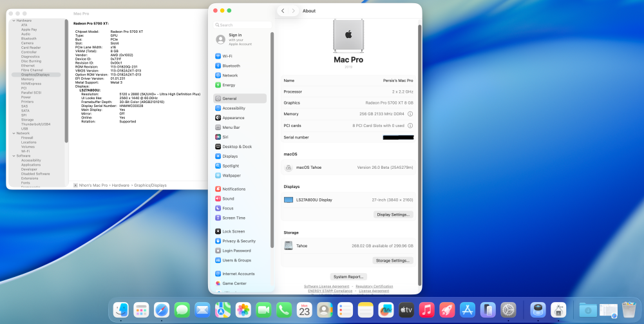Click Nhon's Mac Pro in path bar
This screenshot has height=324, width=644.
click(93, 186)
